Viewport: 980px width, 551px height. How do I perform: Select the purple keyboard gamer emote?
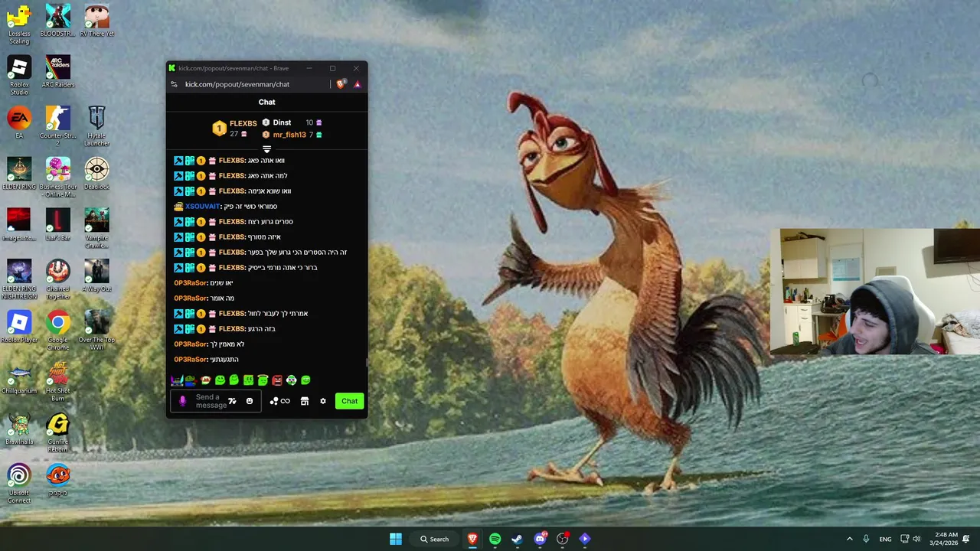click(177, 380)
